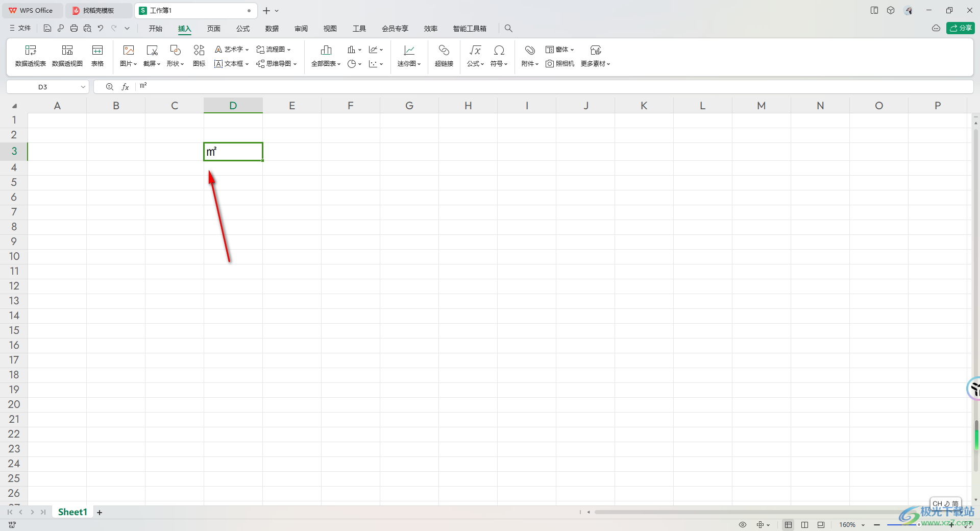Insert a symbol (符号 Ω)
Image resolution: width=980 pixels, height=531 pixels.
pyautogui.click(x=499, y=56)
